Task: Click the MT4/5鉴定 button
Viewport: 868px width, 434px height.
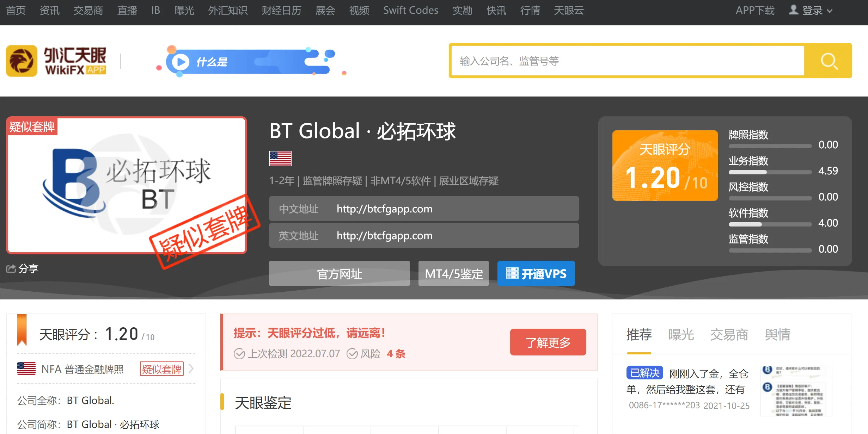Action: coord(454,273)
